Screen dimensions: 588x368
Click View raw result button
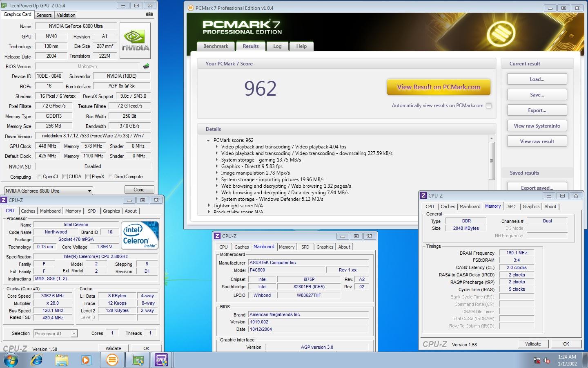[x=537, y=141]
